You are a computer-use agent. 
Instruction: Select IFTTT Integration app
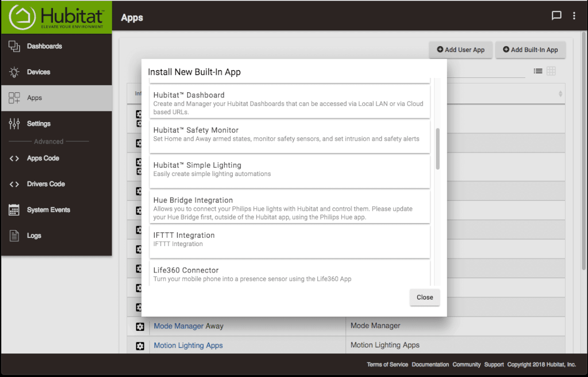click(290, 242)
